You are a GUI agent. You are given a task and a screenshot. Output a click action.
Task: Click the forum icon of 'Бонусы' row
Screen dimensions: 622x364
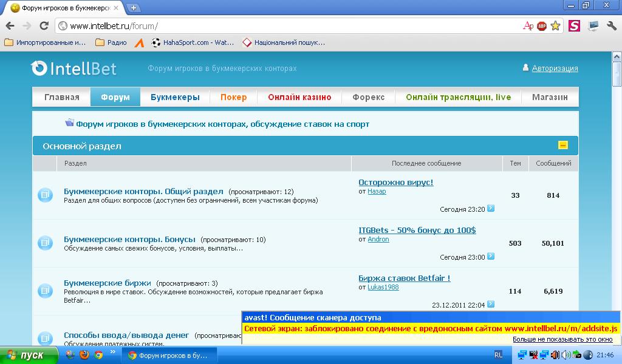(x=45, y=243)
